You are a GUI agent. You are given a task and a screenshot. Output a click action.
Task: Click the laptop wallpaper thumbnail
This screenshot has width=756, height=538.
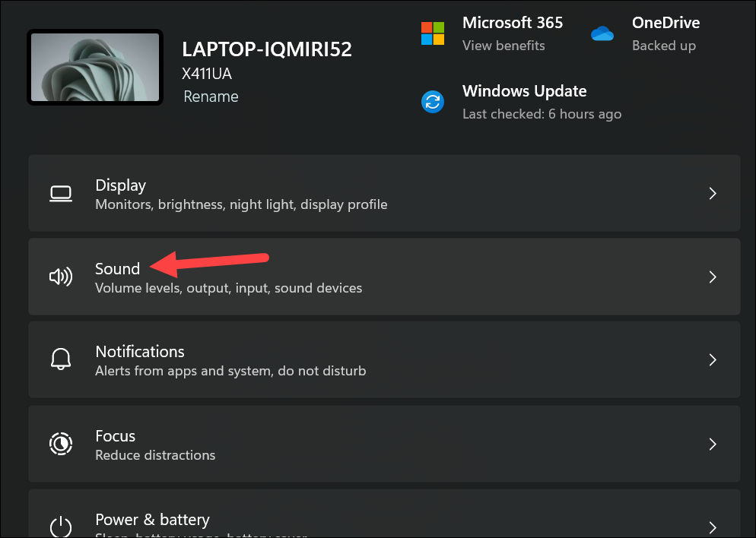(94, 67)
